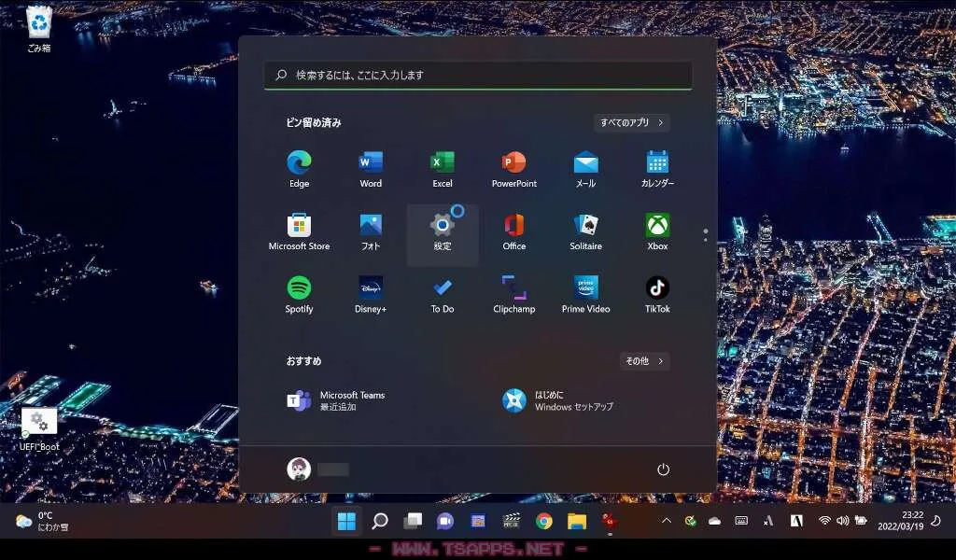Launch Microsoft Word from pinned apps
Screen dimensions: 956x560
[370, 168]
